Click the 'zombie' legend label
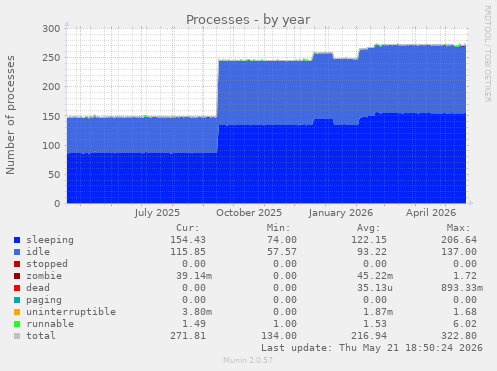 (44, 276)
